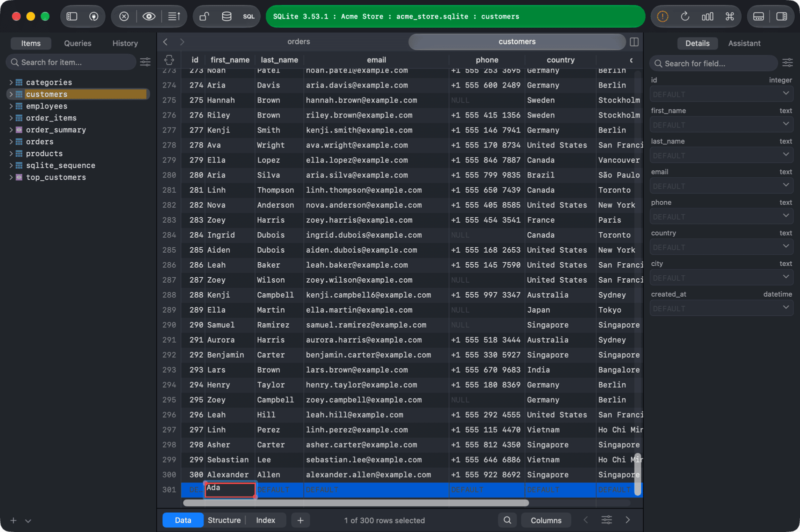Viewport: 800px width, 532px height.
Task: Click the eye preview changes icon
Action: click(148, 16)
